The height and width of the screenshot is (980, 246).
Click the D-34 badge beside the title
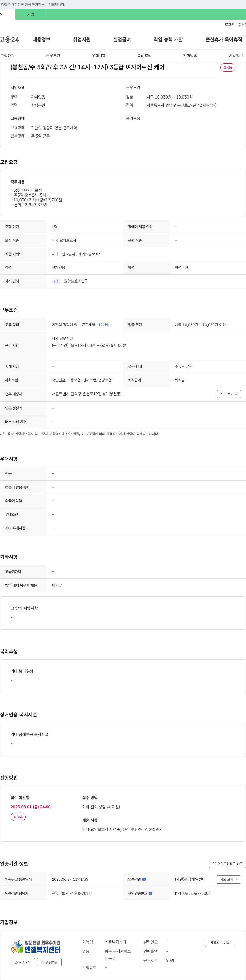coord(228,67)
